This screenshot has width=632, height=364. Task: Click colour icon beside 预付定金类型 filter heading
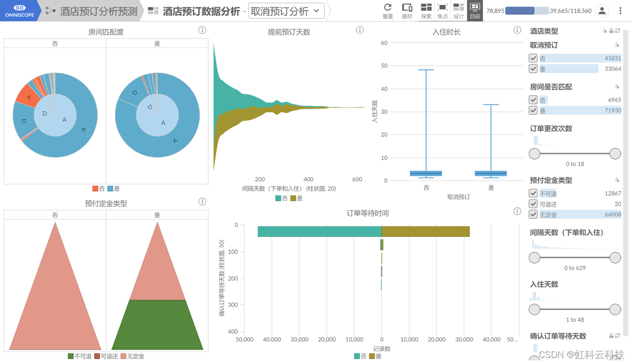617,180
